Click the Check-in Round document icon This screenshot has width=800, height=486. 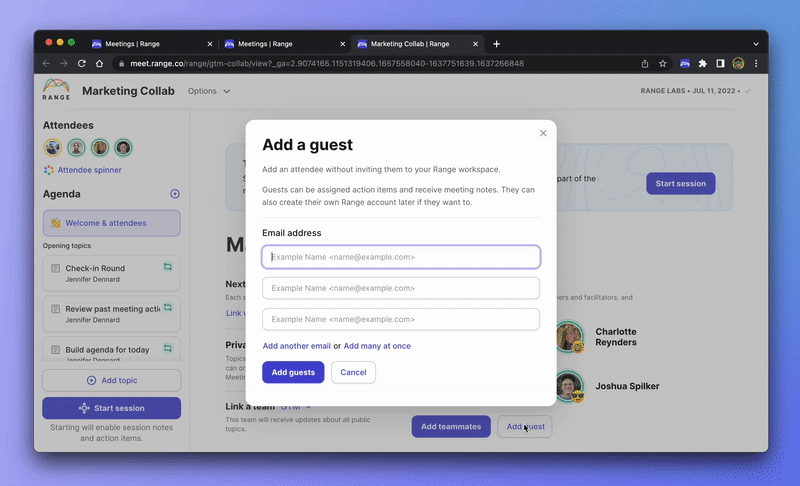tap(56, 268)
